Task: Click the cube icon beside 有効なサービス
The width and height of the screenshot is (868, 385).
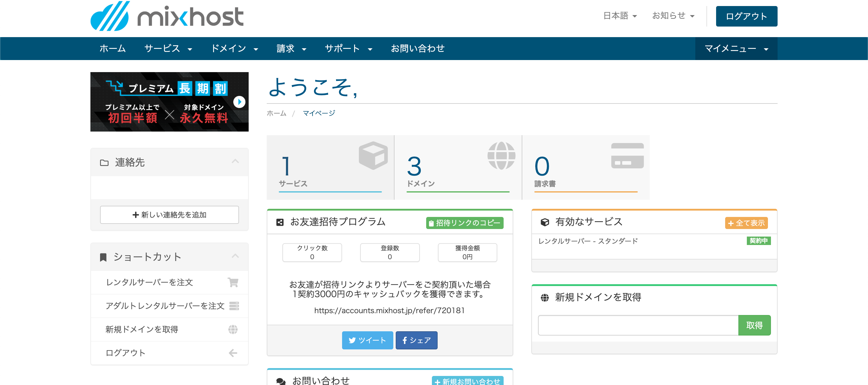Action: point(545,222)
